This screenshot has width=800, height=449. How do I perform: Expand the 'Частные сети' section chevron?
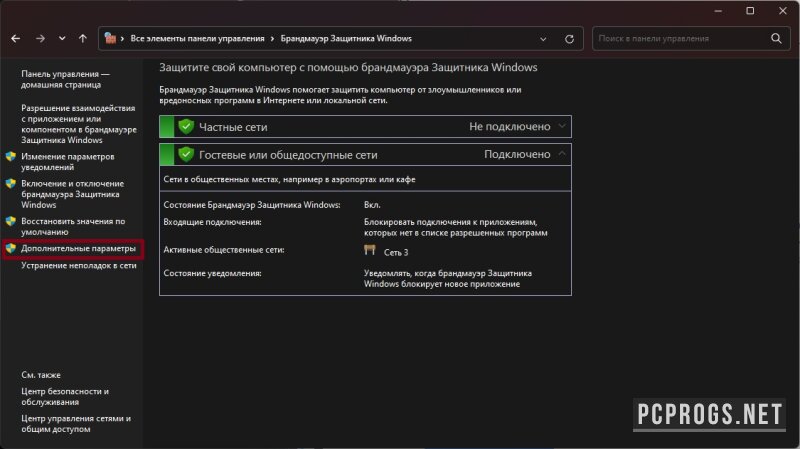point(562,126)
